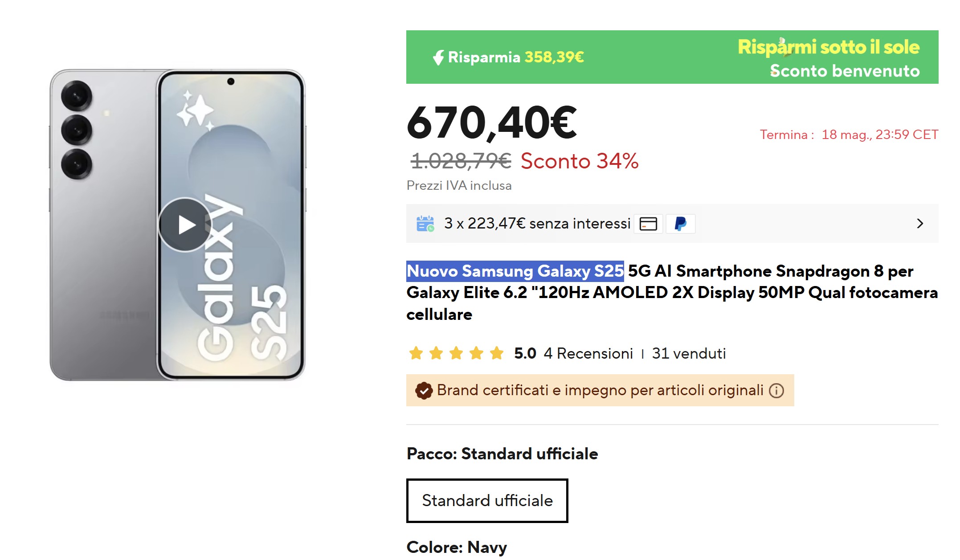The image size is (960, 560).
Task: Click the Risparmia 358,39€ savings text
Action: coord(515,57)
